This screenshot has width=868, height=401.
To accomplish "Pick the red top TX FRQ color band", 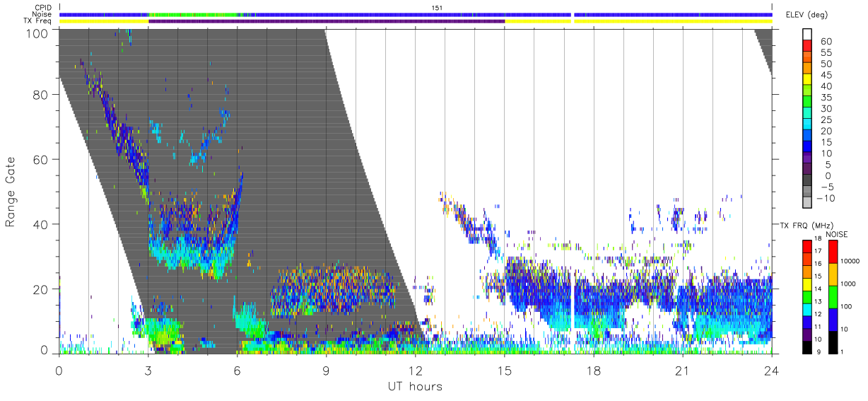I will click(x=807, y=245).
